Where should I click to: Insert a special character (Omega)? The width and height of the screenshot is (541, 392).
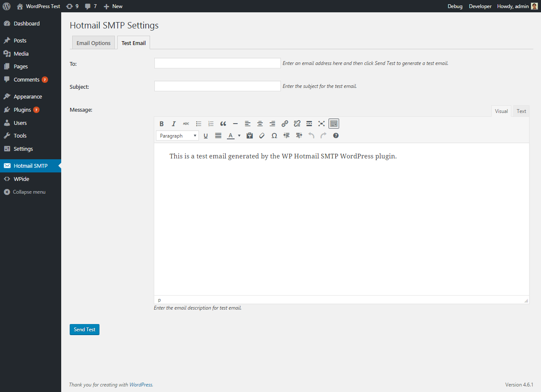pos(275,135)
